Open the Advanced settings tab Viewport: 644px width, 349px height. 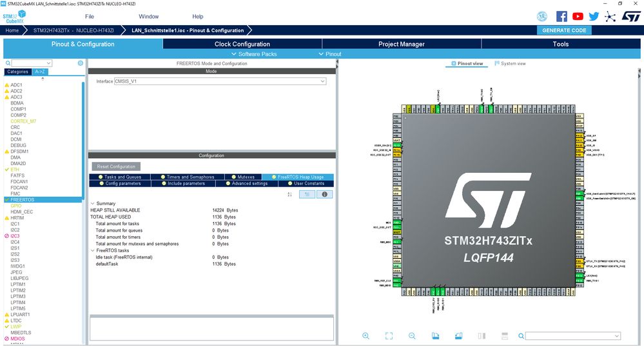[247, 183]
